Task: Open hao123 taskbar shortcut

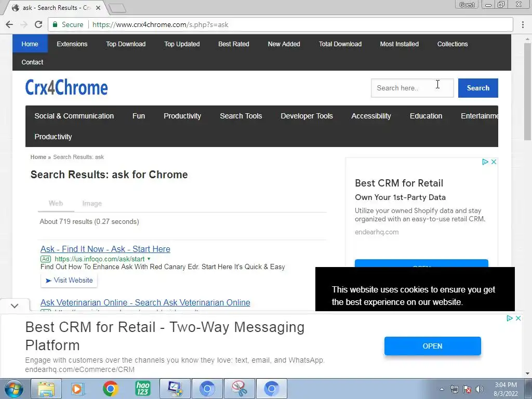Action: (x=143, y=389)
